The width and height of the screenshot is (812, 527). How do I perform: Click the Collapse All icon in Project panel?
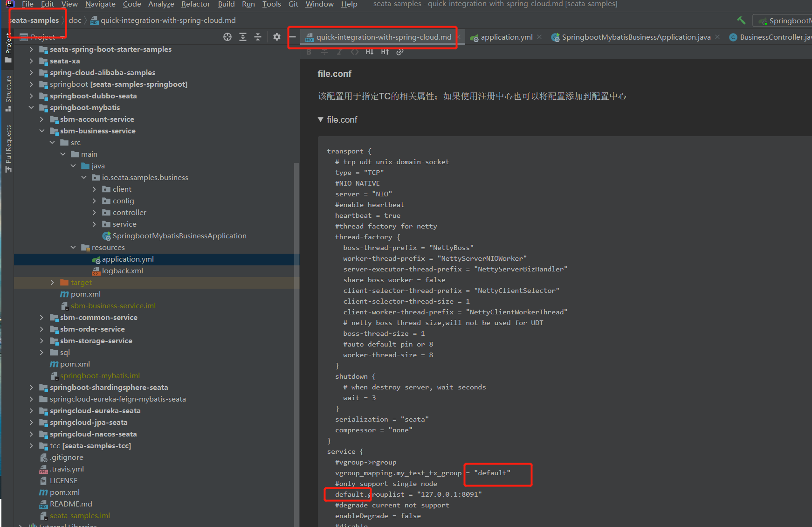(x=258, y=37)
